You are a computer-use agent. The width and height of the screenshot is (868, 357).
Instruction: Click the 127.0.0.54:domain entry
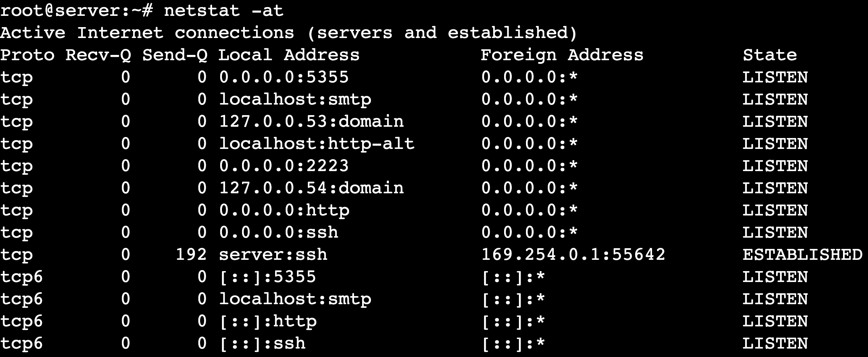tap(311, 188)
